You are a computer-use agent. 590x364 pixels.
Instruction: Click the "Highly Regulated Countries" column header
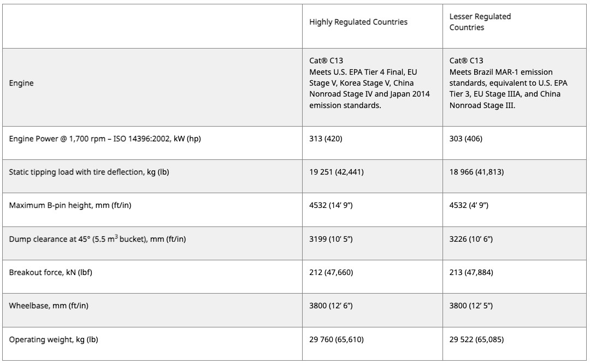tap(358, 22)
